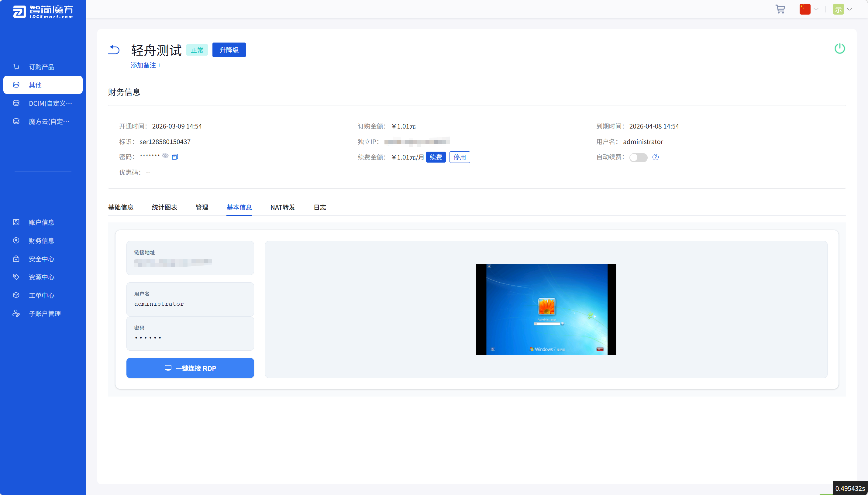Click auto-renew help question mark icon
Screen dimensions: 868x495
point(655,157)
